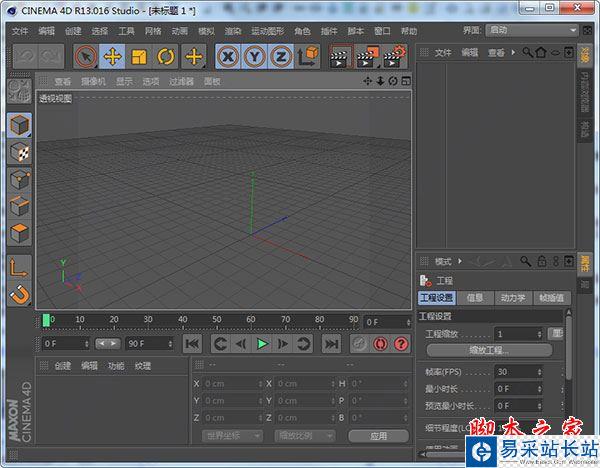Click the attribute panel lock icon
Viewport: 600px width, 468px height.
pos(541,261)
